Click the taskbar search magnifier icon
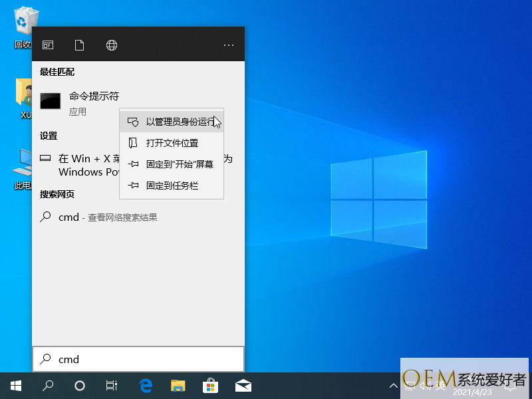This screenshot has width=532, height=399. [48, 385]
